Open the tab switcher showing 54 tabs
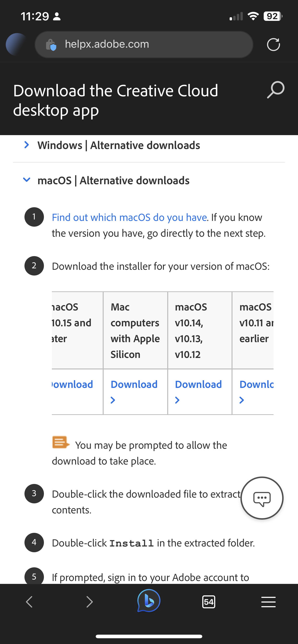This screenshot has width=298, height=644. coord(209,602)
